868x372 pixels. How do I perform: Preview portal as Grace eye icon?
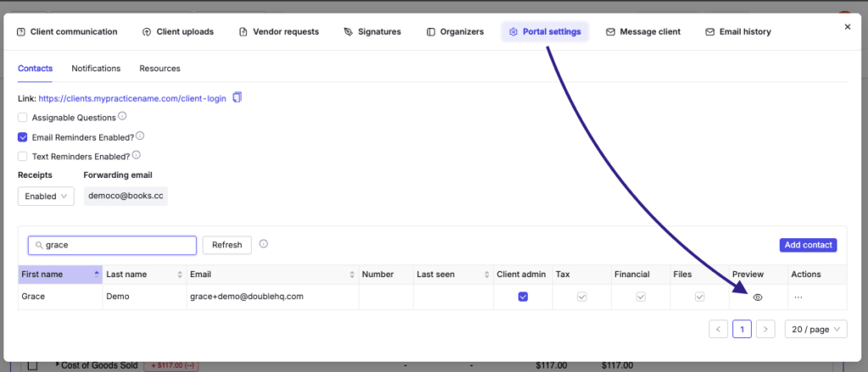click(759, 297)
